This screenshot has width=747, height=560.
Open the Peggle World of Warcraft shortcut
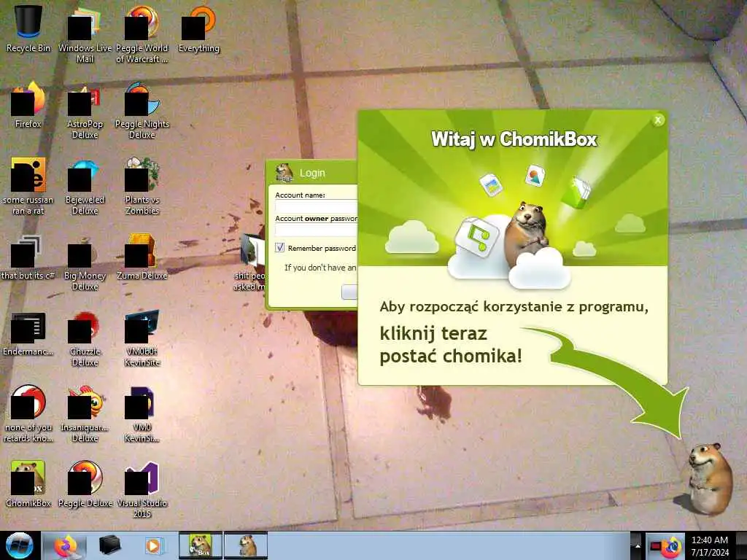point(142,34)
